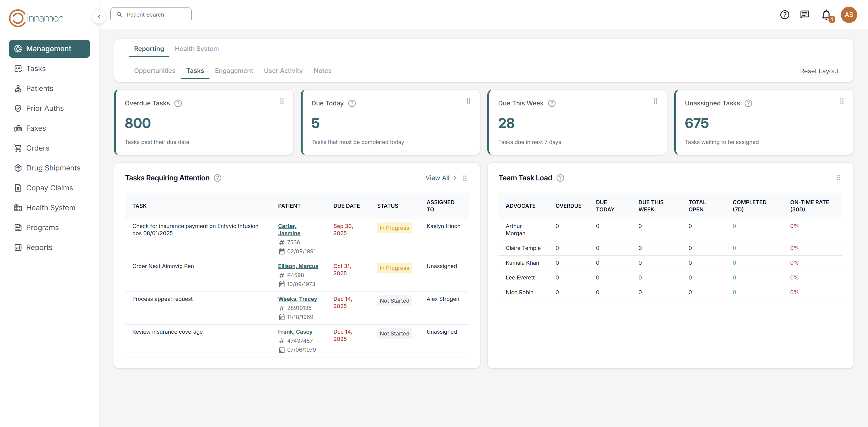Click the AS user avatar
Viewport: 868px width, 427px height.
coord(849,15)
